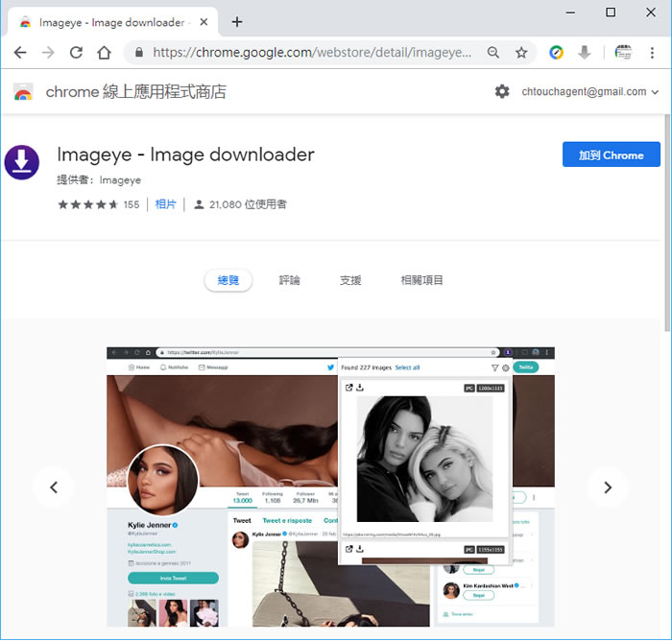The image size is (672, 641).
Task: Click the zoom magnifier icon in address bar
Action: pos(493,53)
